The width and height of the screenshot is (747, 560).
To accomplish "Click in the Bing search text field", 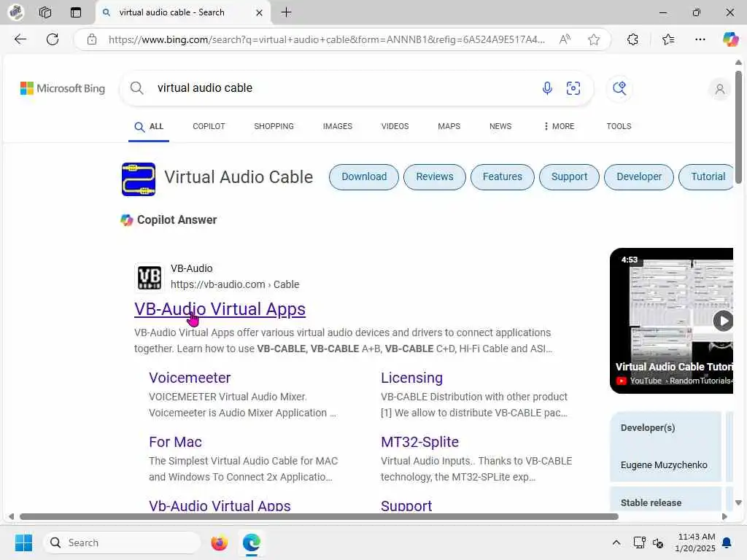I will point(343,88).
